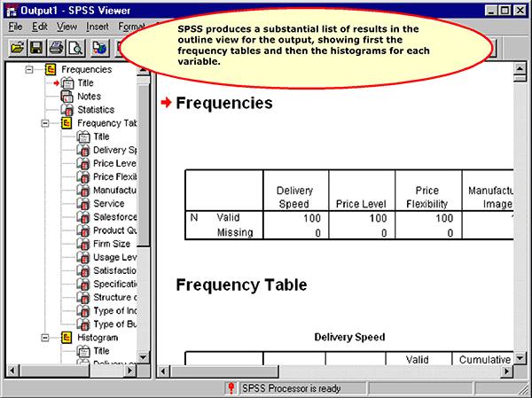Select the Notes item in outline
This screenshot has width=532, height=398.
click(x=89, y=97)
